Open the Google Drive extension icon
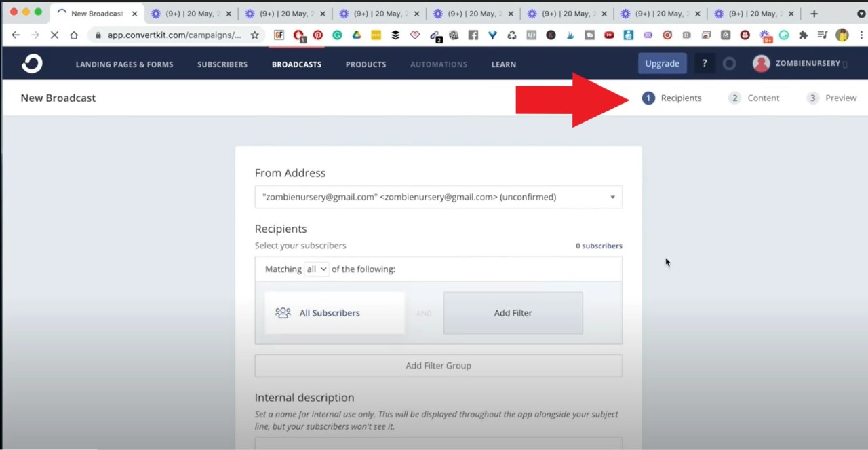The height and width of the screenshot is (450, 868). [x=356, y=35]
